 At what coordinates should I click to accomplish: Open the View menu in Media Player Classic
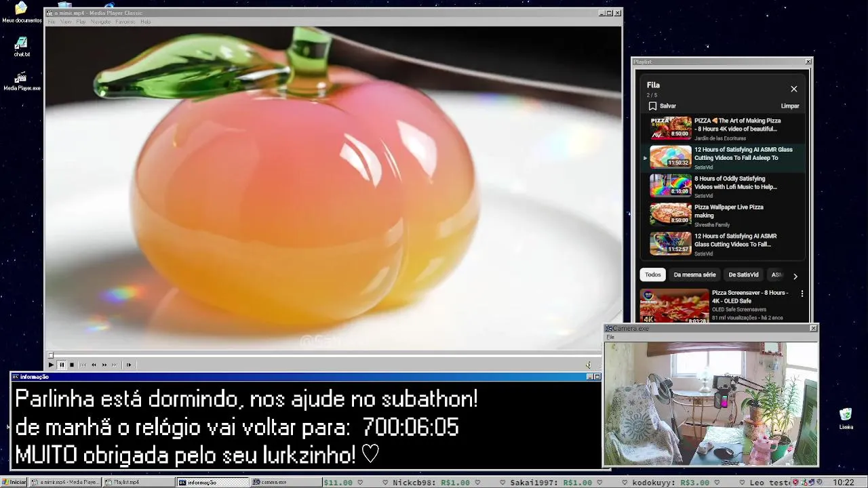pyautogui.click(x=66, y=22)
